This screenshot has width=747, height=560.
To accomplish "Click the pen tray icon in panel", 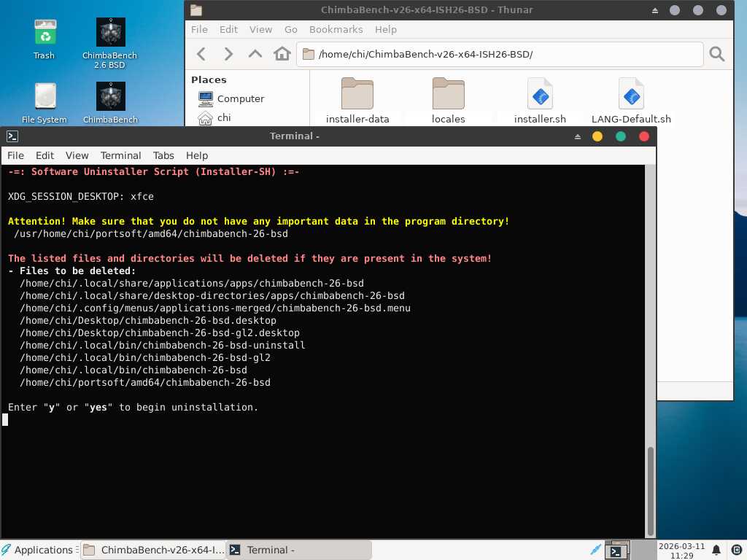I will coord(595,550).
